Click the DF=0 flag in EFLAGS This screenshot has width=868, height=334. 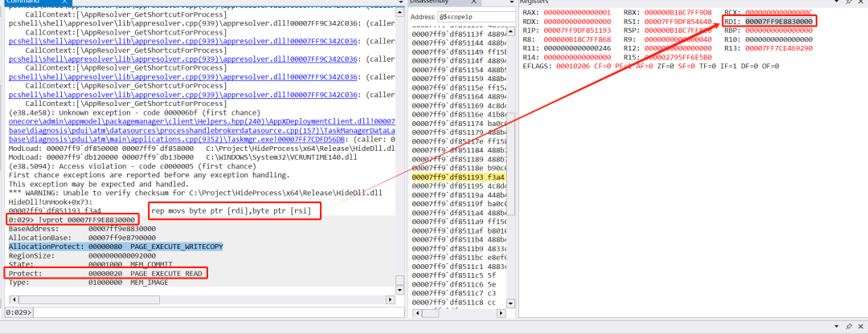tap(748, 66)
